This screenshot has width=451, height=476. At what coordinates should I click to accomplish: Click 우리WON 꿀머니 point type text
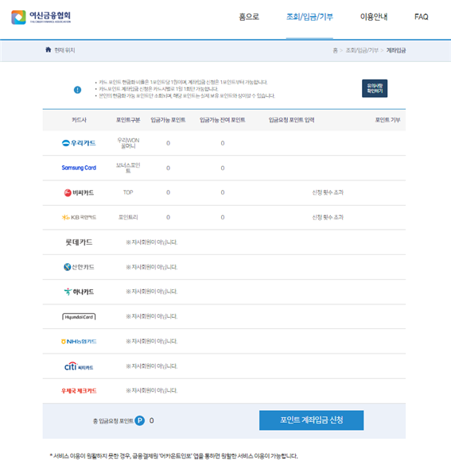[128, 143]
